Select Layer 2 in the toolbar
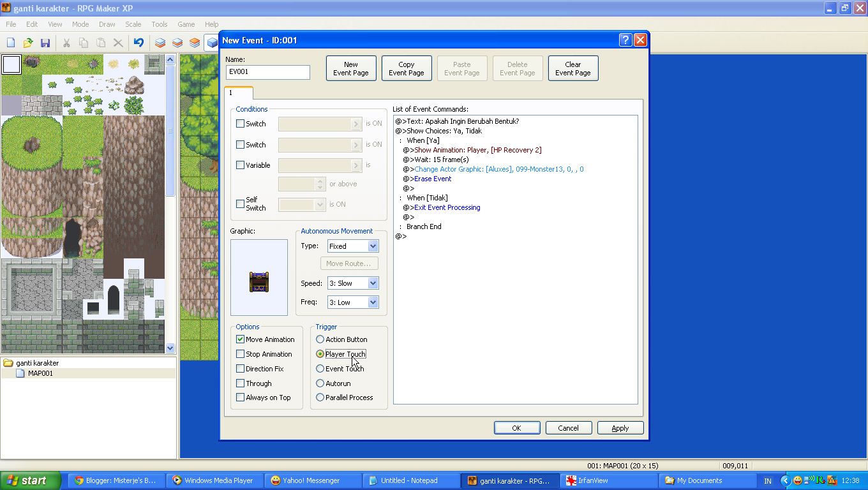 click(x=177, y=42)
